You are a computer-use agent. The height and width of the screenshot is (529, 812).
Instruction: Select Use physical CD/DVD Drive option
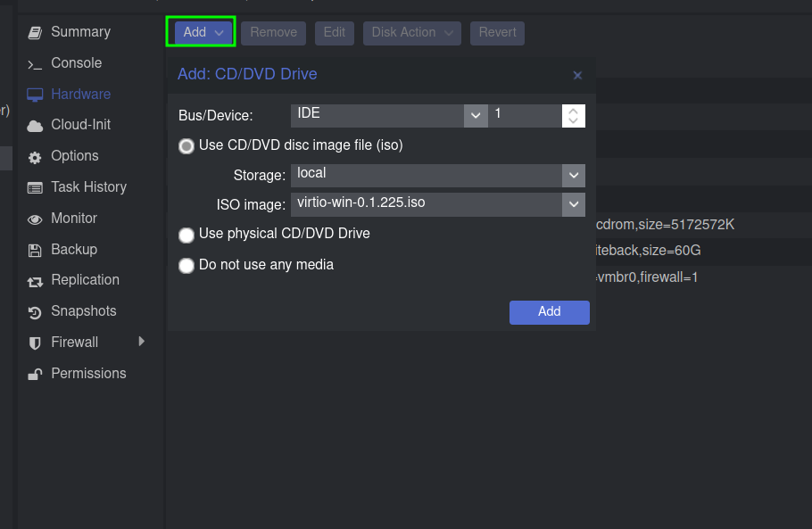[186, 236]
